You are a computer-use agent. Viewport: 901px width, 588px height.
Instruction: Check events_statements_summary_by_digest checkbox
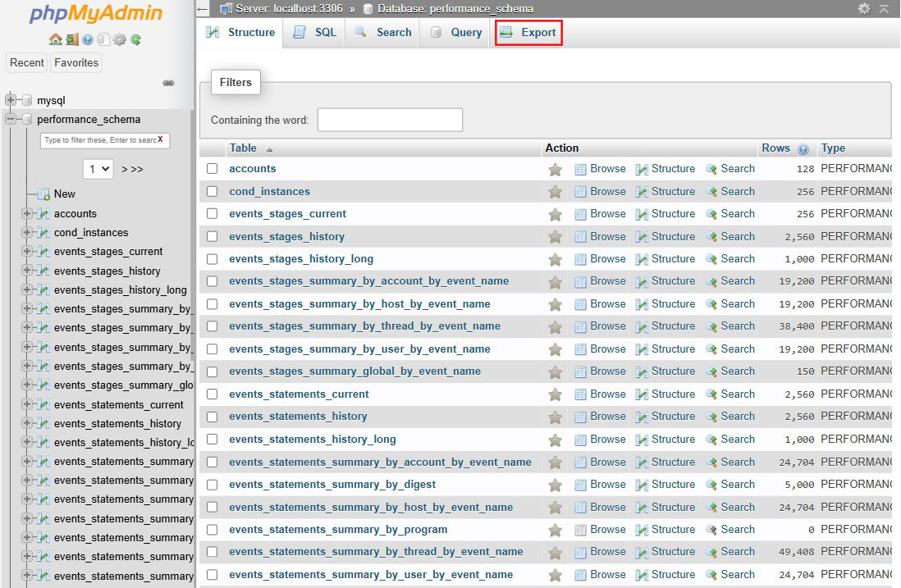212,485
